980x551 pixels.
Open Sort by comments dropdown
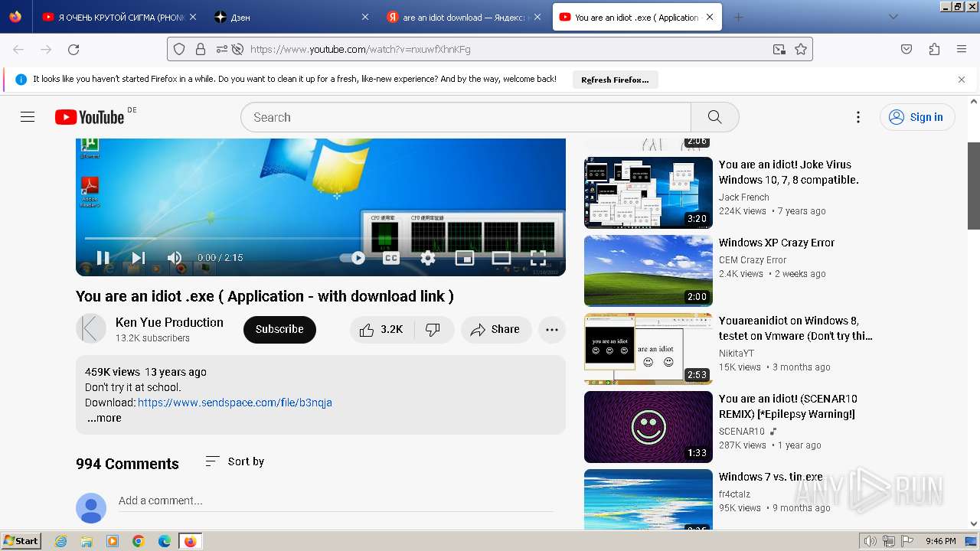(x=235, y=461)
